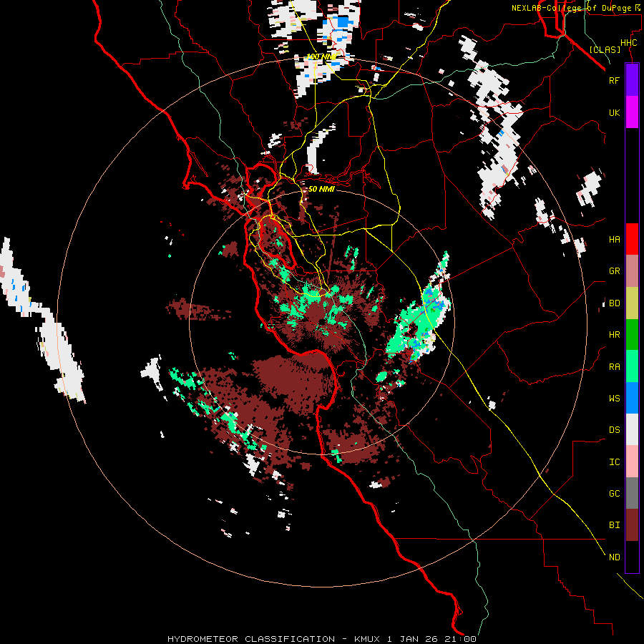
Task: Click the 1 JAN 26 date stamp
Action: tap(411, 639)
